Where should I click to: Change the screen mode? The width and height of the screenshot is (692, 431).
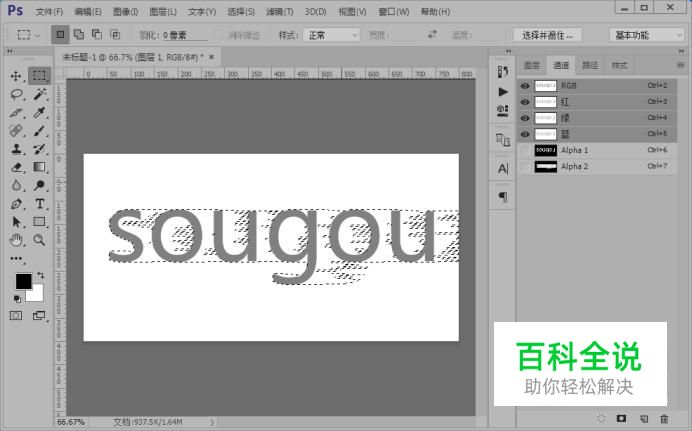(39, 315)
